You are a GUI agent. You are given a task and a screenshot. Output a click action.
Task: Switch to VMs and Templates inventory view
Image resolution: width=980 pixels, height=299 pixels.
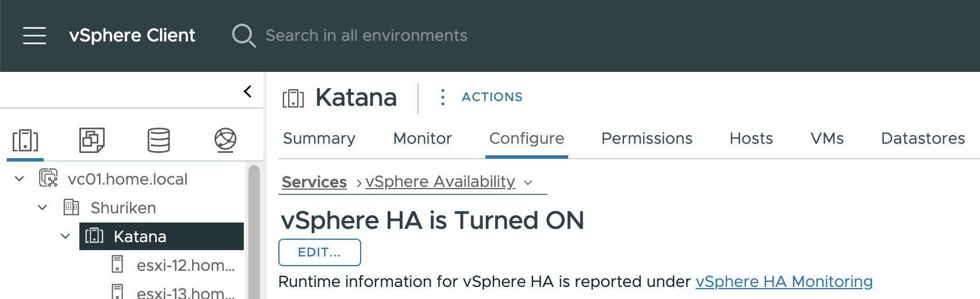pyautogui.click(x=92, y=140)
